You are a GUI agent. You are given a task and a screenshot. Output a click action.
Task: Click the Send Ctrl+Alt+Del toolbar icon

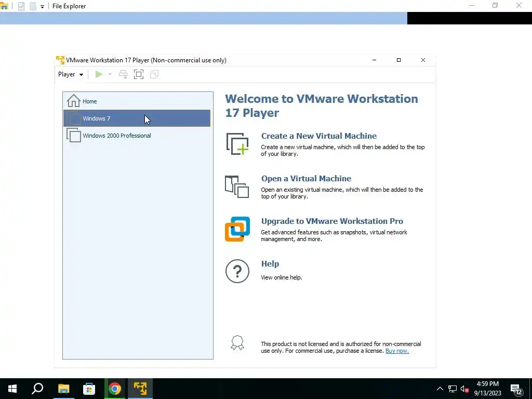[x=123, y=74]
